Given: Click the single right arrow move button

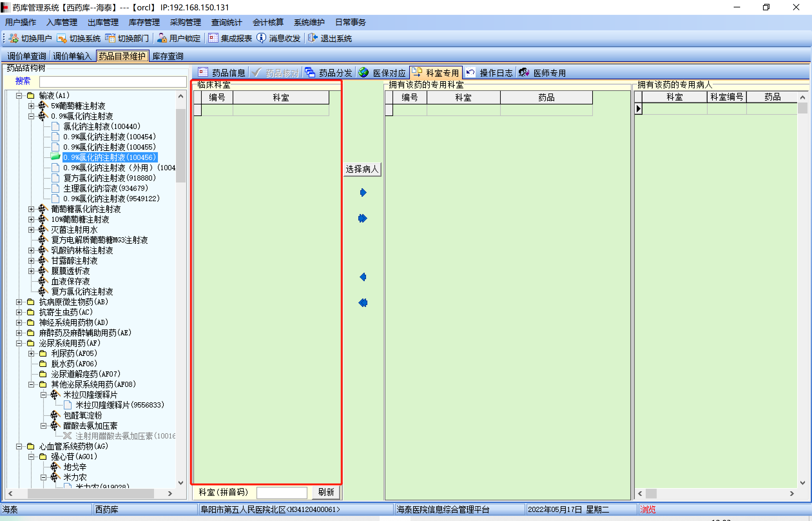Looking at the screenshot, I should (363, 192).
